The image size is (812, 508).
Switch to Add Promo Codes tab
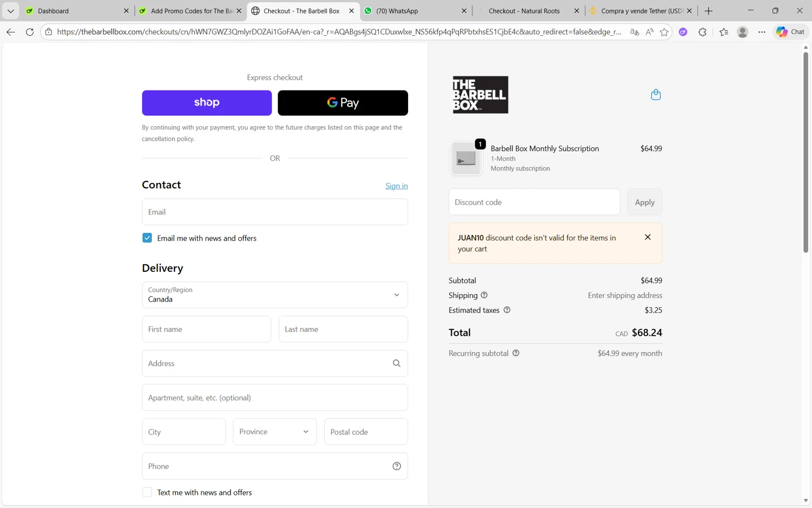coord(190,11)
